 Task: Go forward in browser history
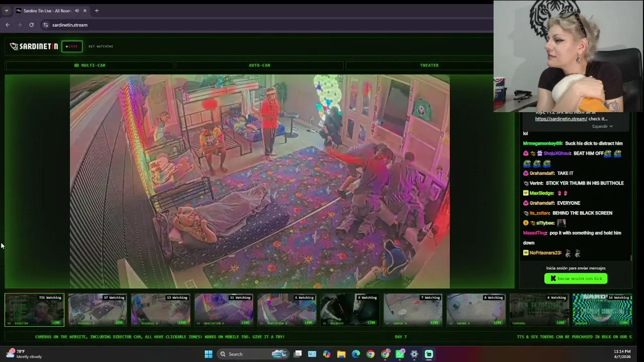click(x=20, y=25)
